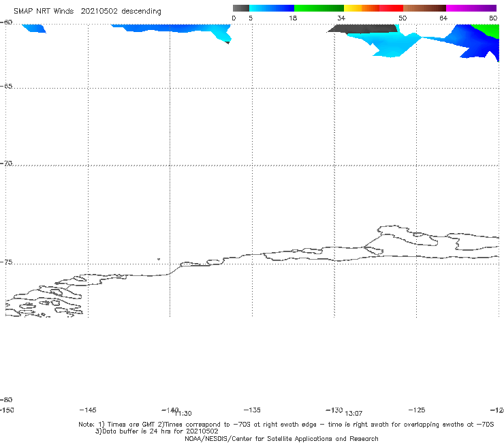Click the cyan-blue segment of the wind color scale

272,8
